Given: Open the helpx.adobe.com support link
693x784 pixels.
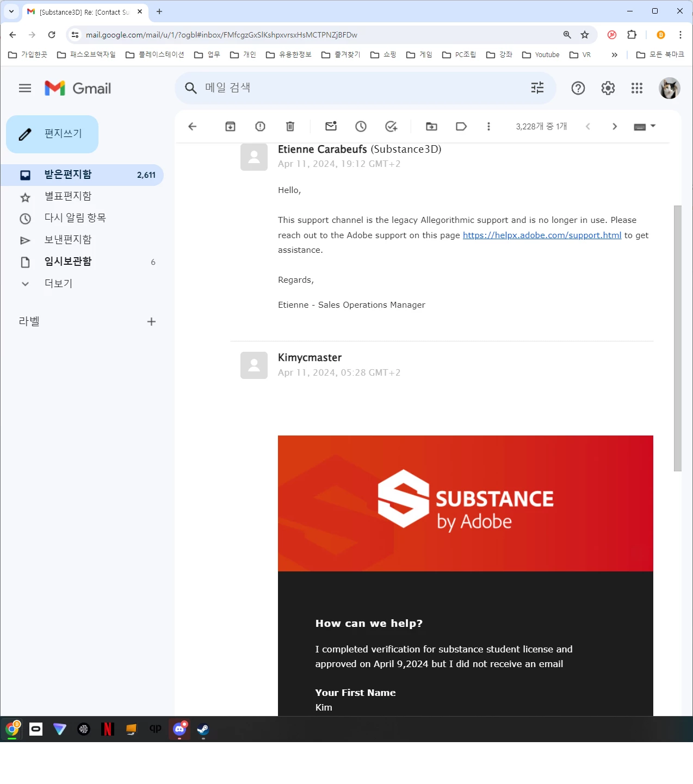Looking at the screenshot, I should (x=542, y=235).
